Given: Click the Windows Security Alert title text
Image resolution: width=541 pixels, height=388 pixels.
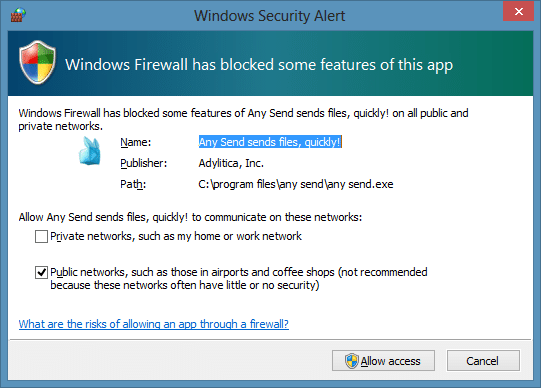Looking at the screenshot, I should point(269,16).
